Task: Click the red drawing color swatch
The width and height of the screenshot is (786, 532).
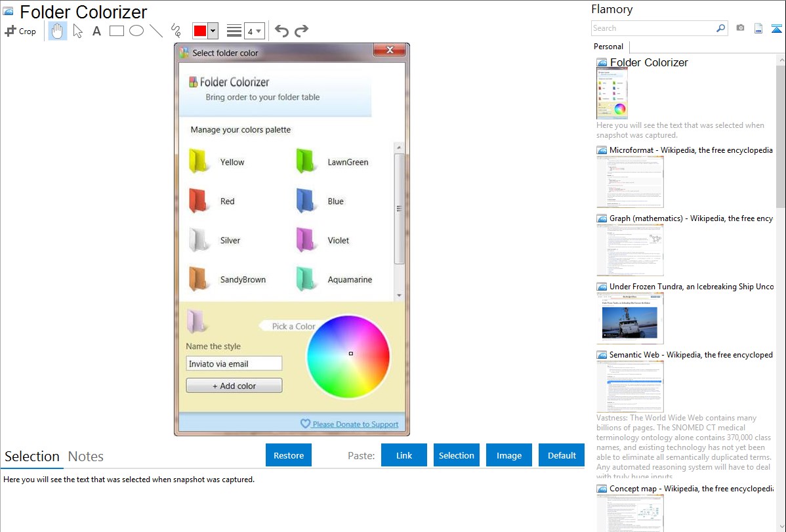Action: [x=200, y=31]
